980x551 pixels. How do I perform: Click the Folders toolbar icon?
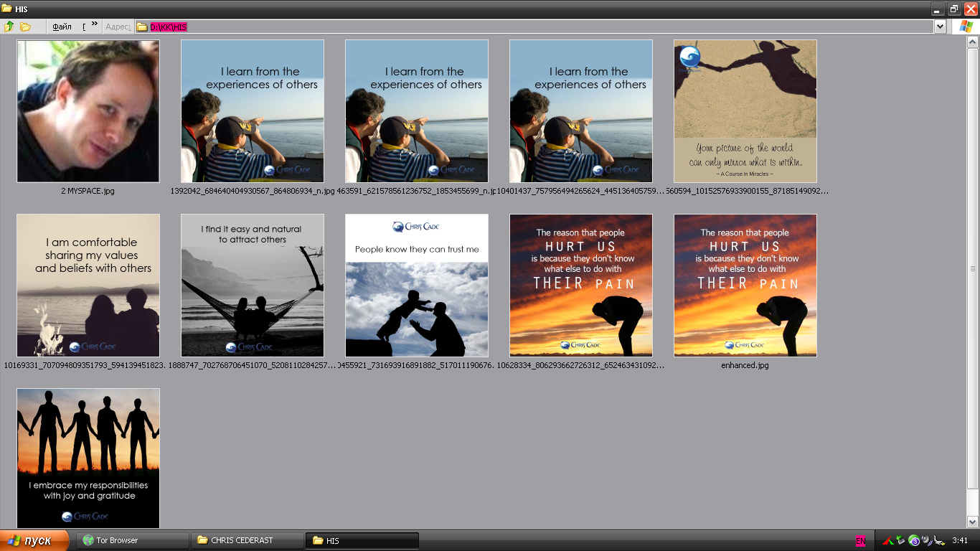pyautogui.click(x=26, y=27)
